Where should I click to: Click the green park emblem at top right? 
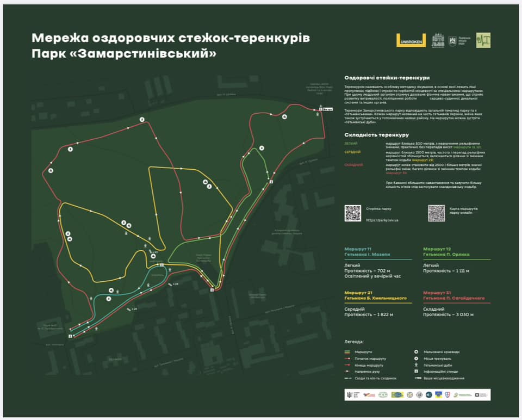tap(483, 41)
